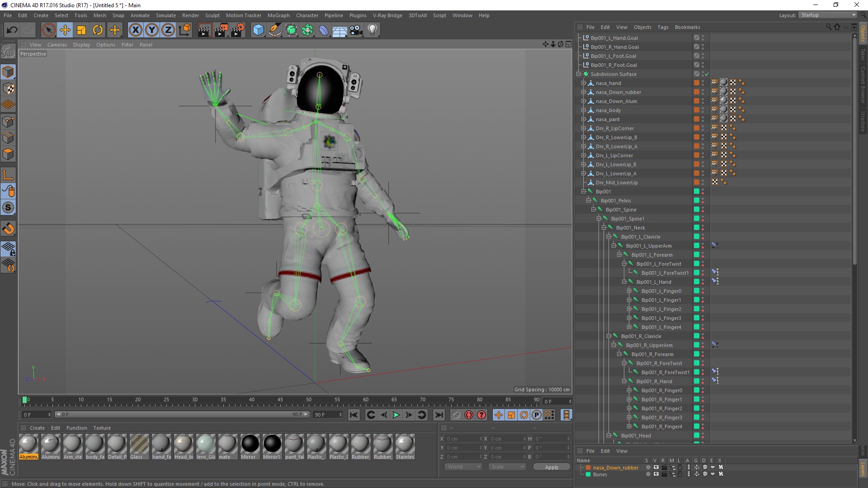Viewport: 868px width, 488px height.
Task: Toggle visibility dots for nasa_body object
Action: tap(703, 110)
